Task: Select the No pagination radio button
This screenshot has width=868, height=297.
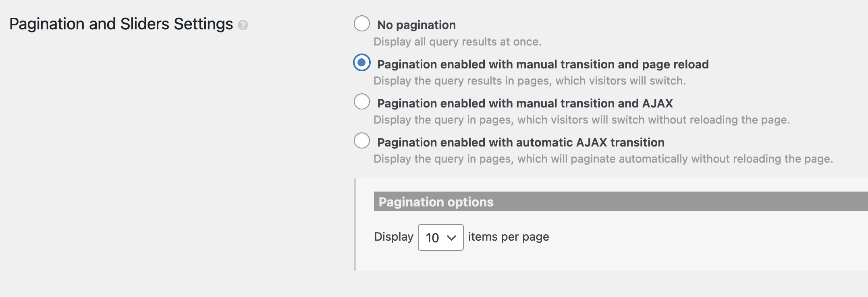Action: (x=361, y=23)
